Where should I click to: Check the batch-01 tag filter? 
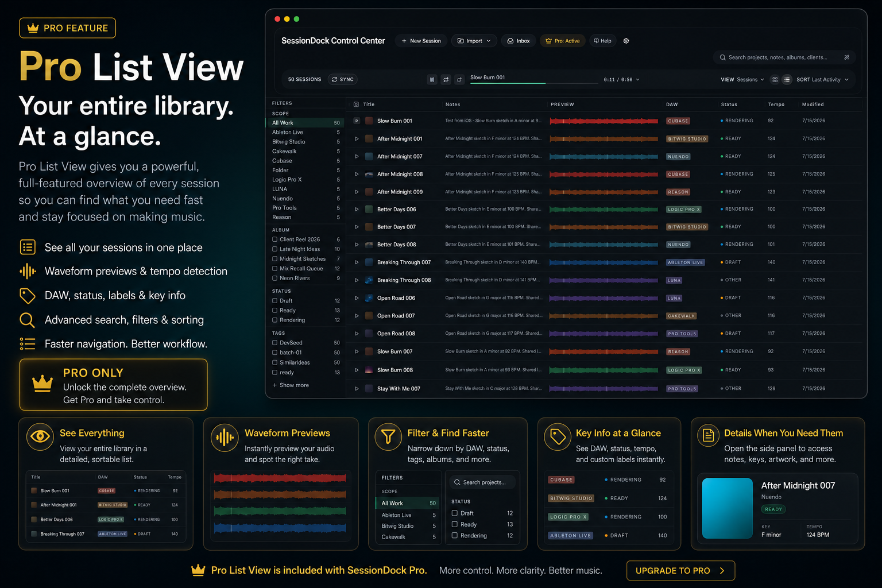point(274,353)
